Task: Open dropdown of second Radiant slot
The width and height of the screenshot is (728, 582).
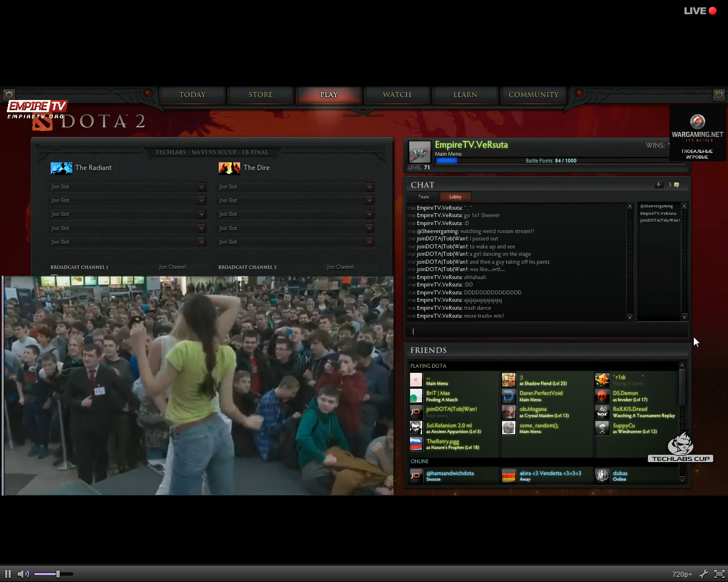Action: point(201,201)
